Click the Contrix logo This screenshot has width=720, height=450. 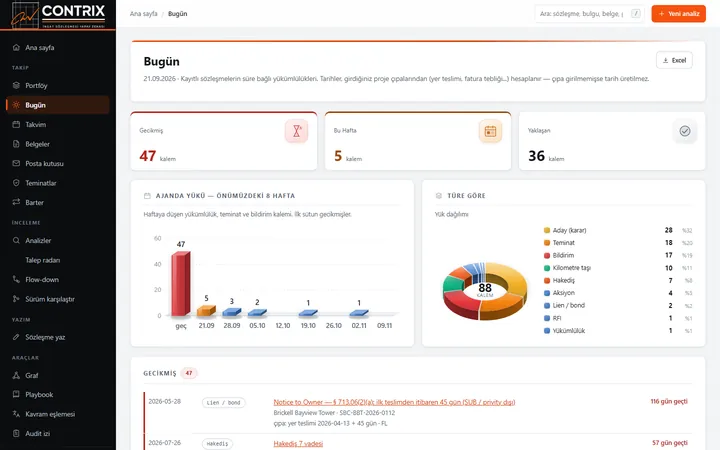coord(58,15)
